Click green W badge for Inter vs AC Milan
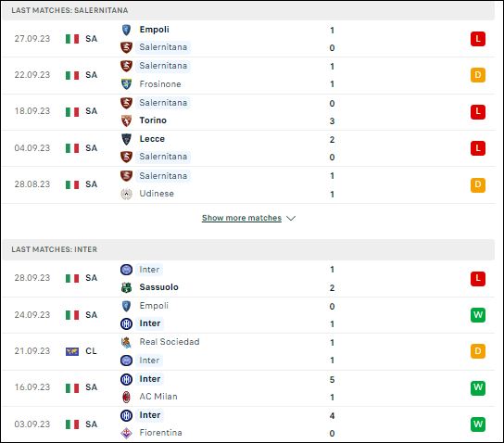This screenshot has width=504, height=443. click(x=478, y=387)
